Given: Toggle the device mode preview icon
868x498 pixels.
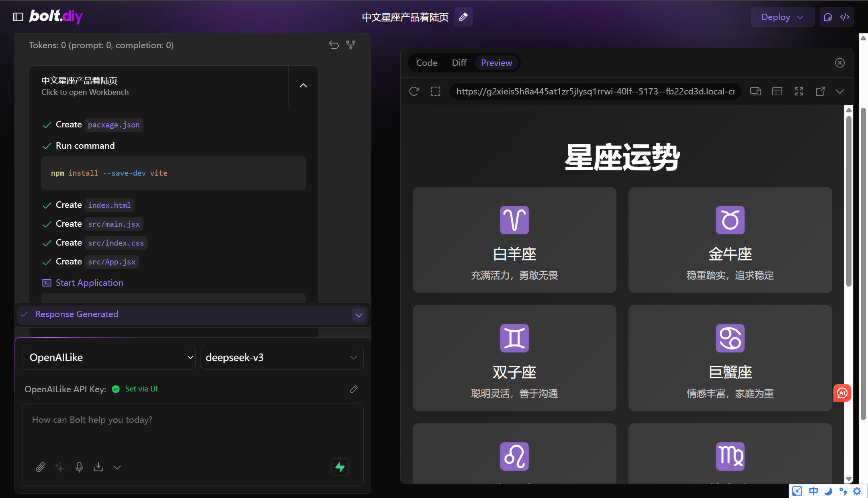Looking at the screenshot, I should pos(755,91).
